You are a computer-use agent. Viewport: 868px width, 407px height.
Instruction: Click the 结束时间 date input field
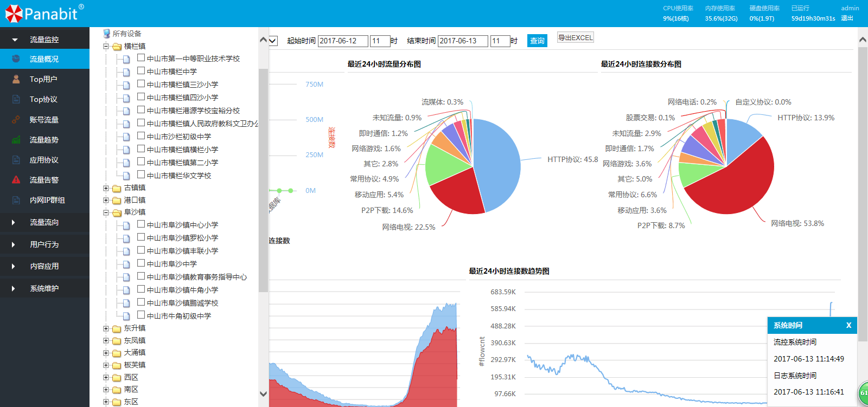pos(463,41)
